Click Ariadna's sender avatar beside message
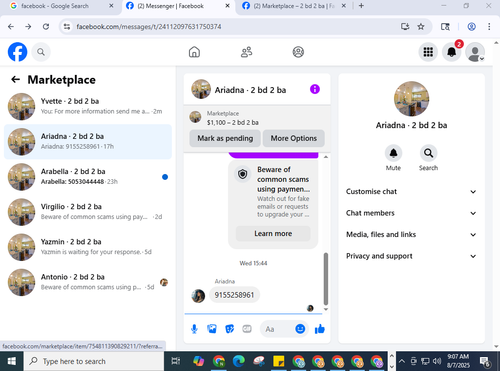500x371 pixels. point(198,296)
